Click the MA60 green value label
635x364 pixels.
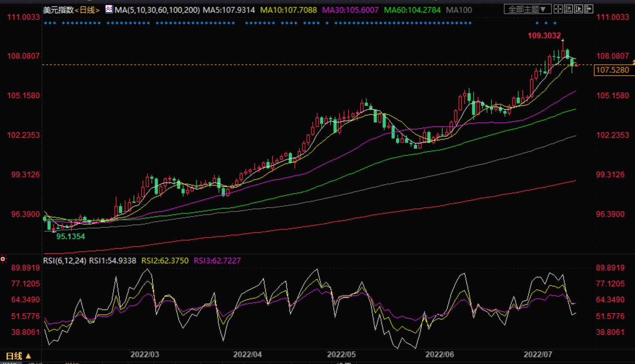pos(412,10)
